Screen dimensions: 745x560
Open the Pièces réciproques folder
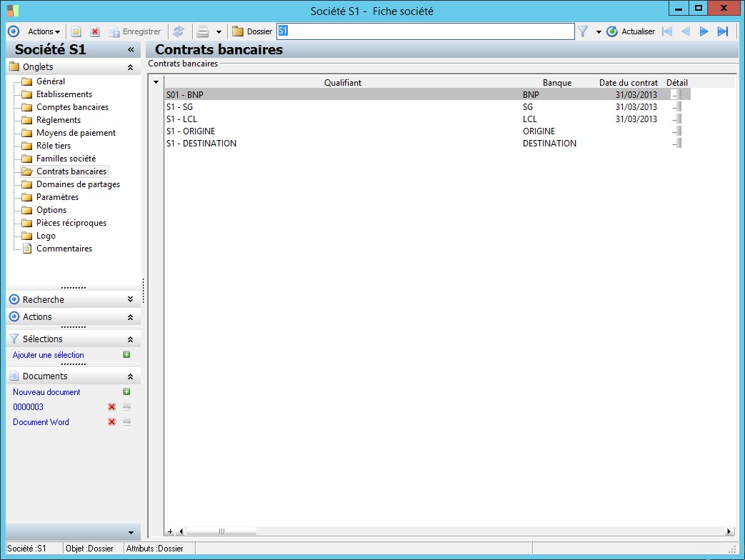[71, 222]
